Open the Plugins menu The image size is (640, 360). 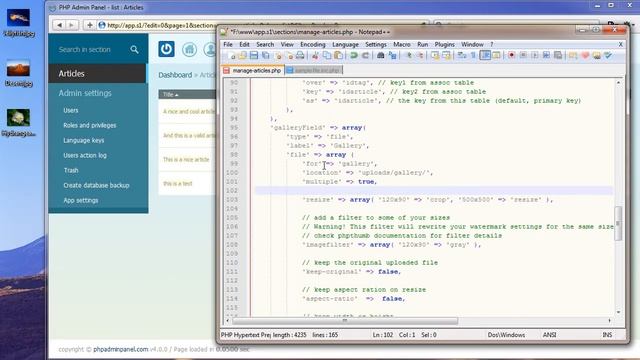pyautogui.click(x=444, y=44)
